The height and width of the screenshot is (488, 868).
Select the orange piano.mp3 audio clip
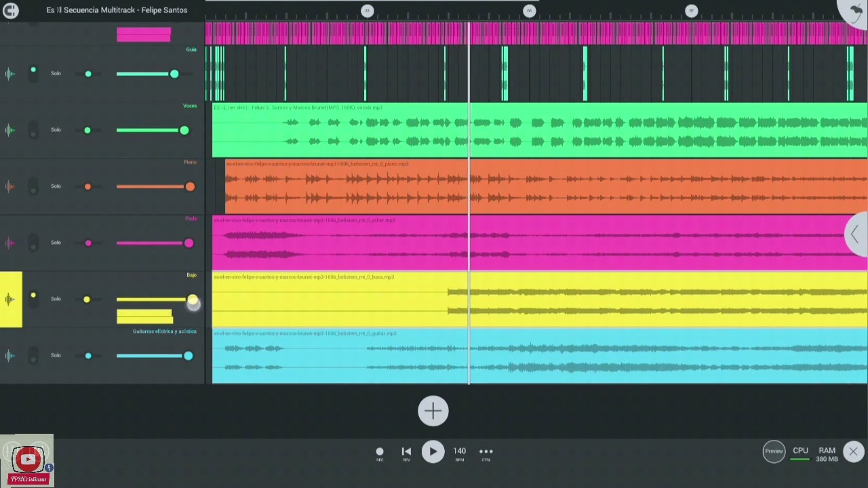pyautogui.click(x=546, y=187)
